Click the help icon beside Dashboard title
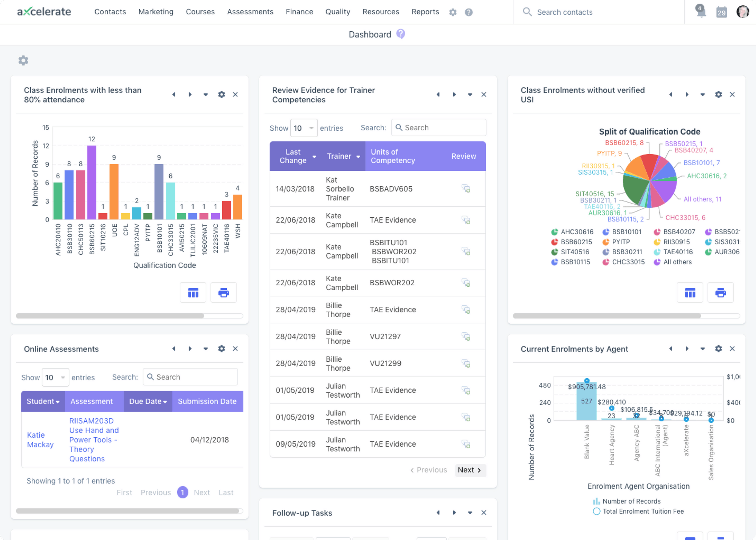The image size is (756, 540). point(401,34)
